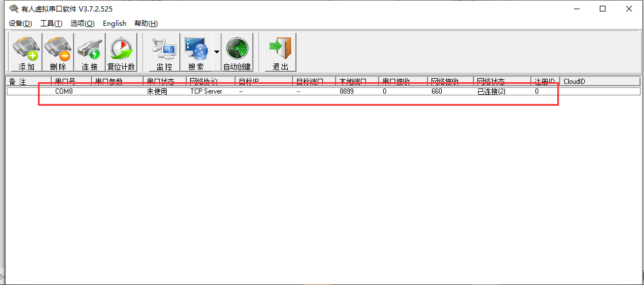Click the 连接 (Connect) toolbar icon
The width and height of the screenshot is (644, 285).
click(90, 52)
